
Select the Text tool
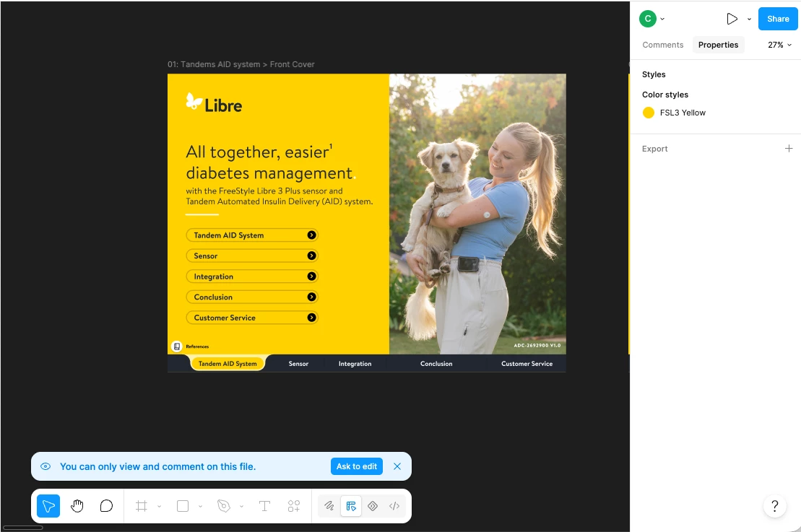264,506
